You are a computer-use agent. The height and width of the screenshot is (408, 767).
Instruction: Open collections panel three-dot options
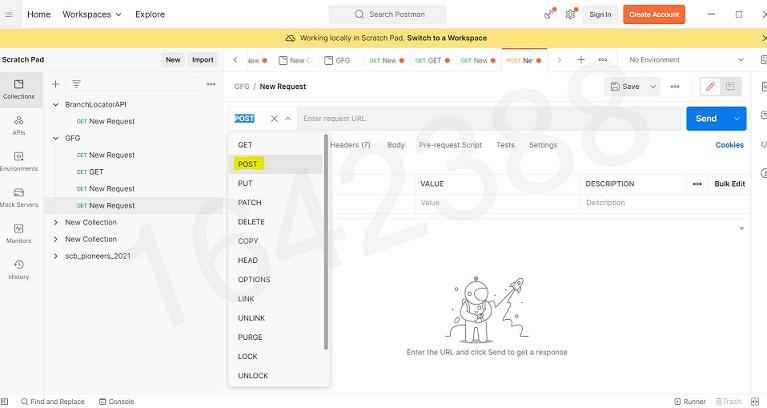[211, 84]
